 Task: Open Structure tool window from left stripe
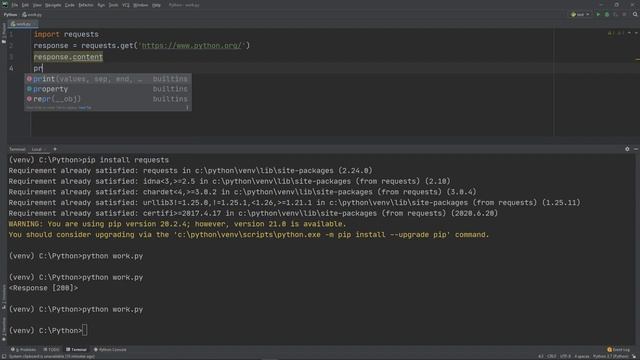(x=4, y=296)
